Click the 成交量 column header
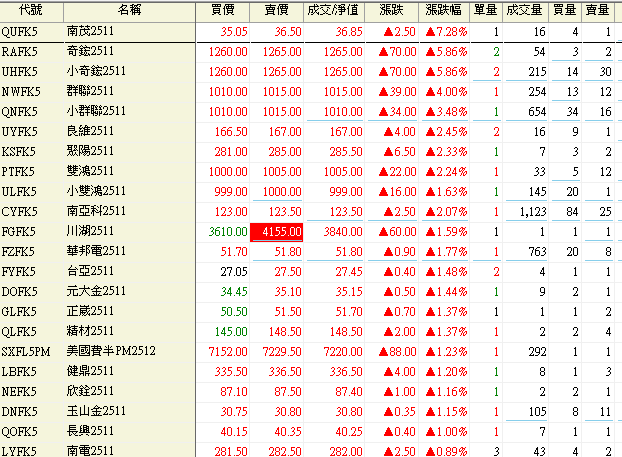Viewport: 622px width, 457px height. (x=524, y=9)
